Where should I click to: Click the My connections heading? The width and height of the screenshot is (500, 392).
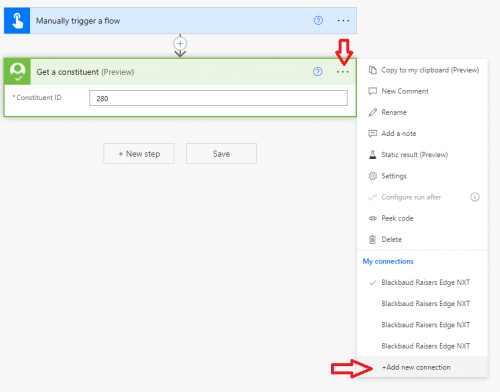coord(388,261)
